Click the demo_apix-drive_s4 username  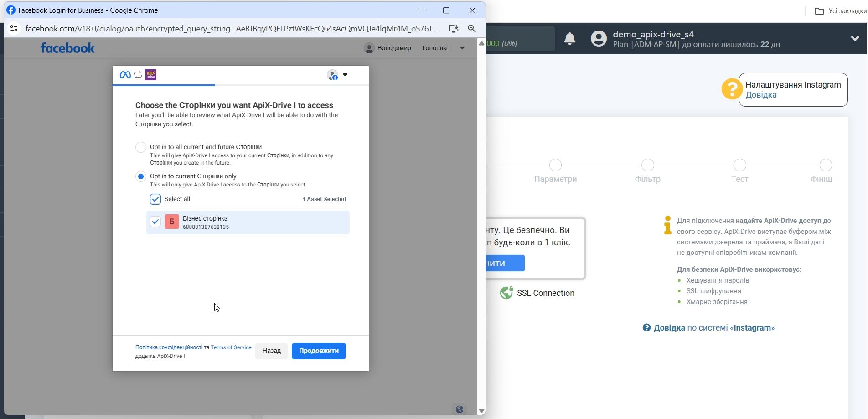point(653,34)
